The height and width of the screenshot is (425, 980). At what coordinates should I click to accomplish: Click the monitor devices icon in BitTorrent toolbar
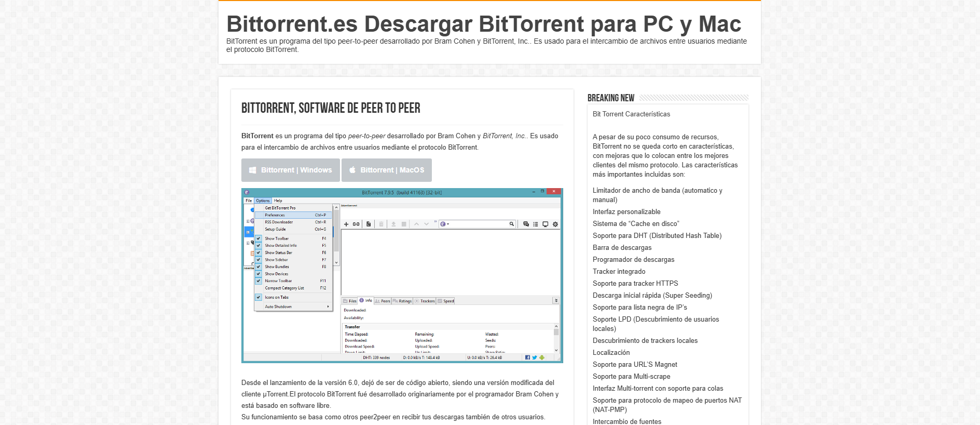[546, 224]
